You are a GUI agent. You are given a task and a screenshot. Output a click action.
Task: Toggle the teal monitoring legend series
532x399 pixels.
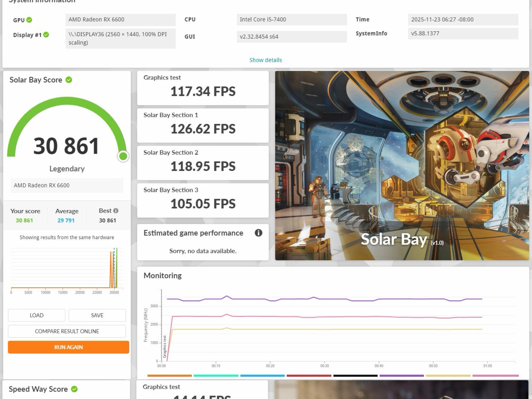pos(216,376)
